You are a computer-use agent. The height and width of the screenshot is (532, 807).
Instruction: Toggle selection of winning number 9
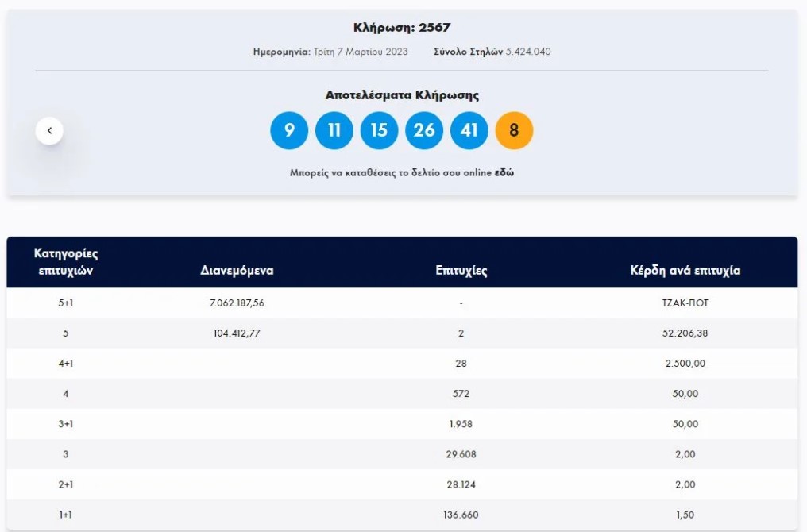[x=289, y=130]
